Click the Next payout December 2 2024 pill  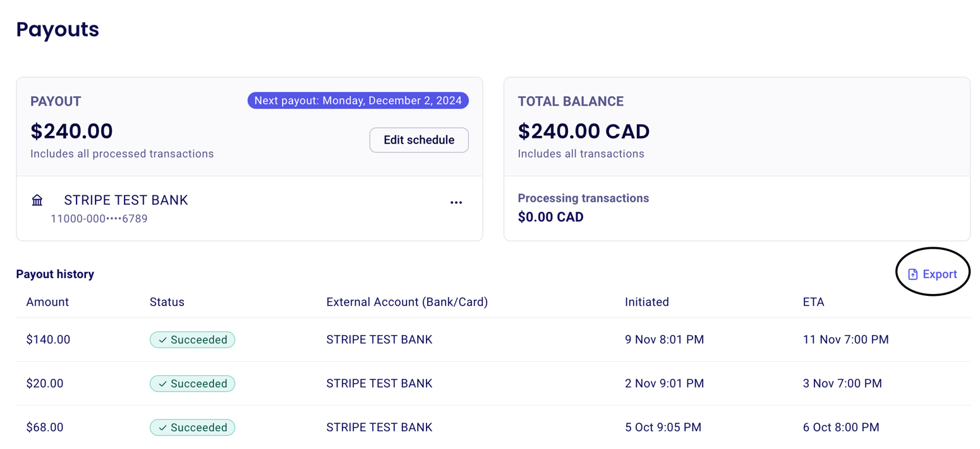[358, 100]
